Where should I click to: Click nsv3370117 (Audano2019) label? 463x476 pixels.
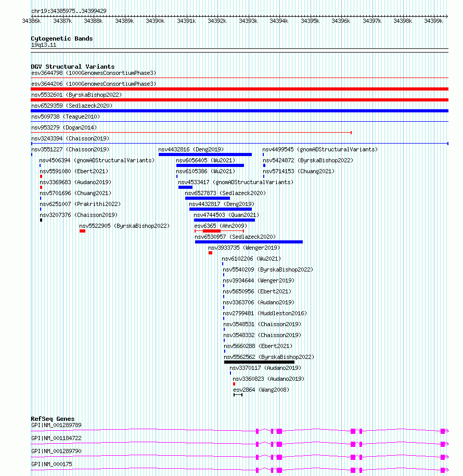265,368
